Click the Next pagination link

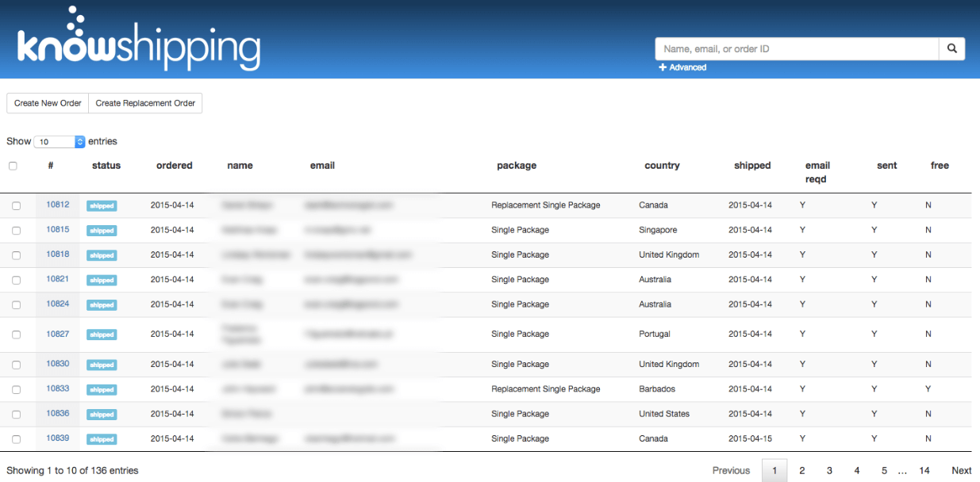(x=961, y=470)
